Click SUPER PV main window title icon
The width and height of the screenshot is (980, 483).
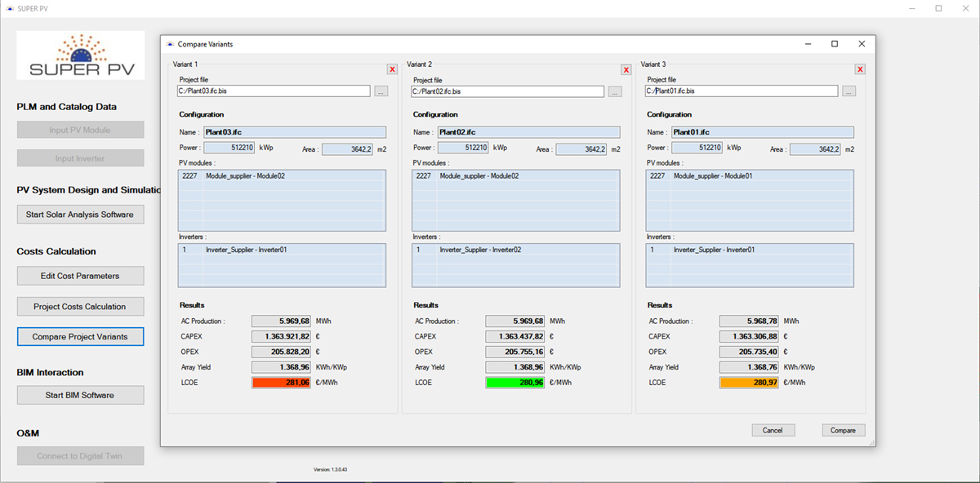pos(9,8)
